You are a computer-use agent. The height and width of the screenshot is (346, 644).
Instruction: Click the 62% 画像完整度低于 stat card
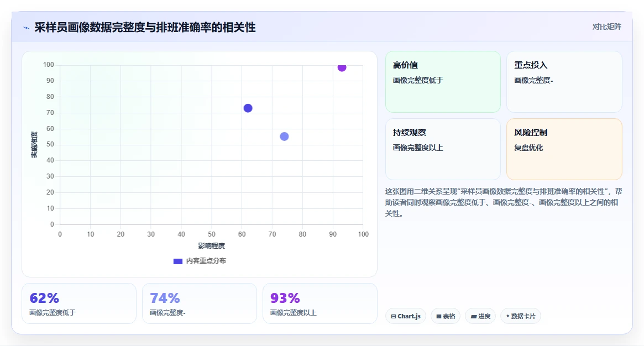(79, 303)
